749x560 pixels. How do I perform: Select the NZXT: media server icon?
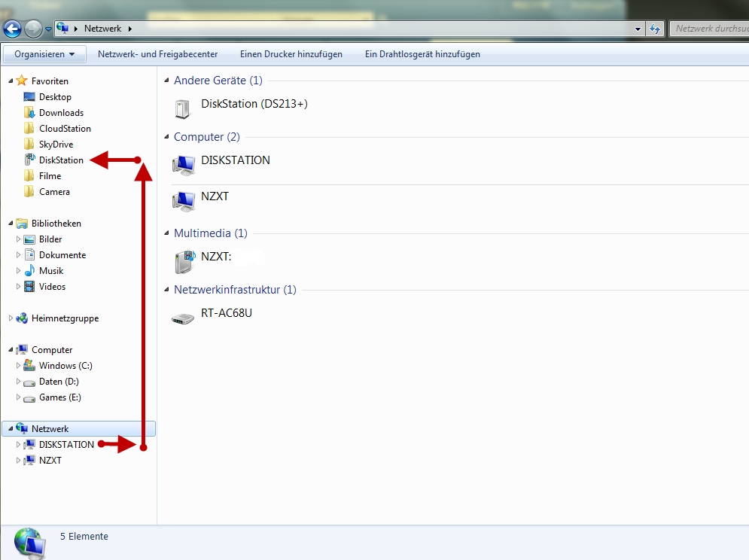tap(184, 262)
